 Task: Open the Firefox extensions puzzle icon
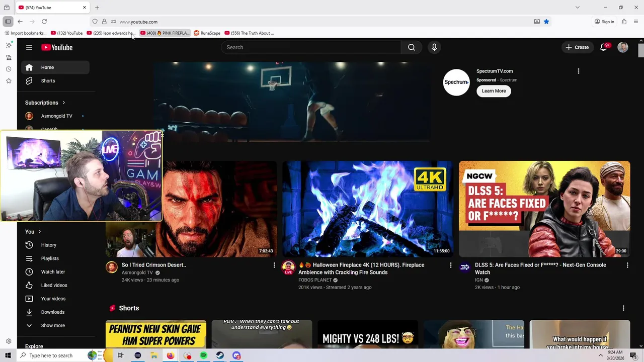pos(624,22)
